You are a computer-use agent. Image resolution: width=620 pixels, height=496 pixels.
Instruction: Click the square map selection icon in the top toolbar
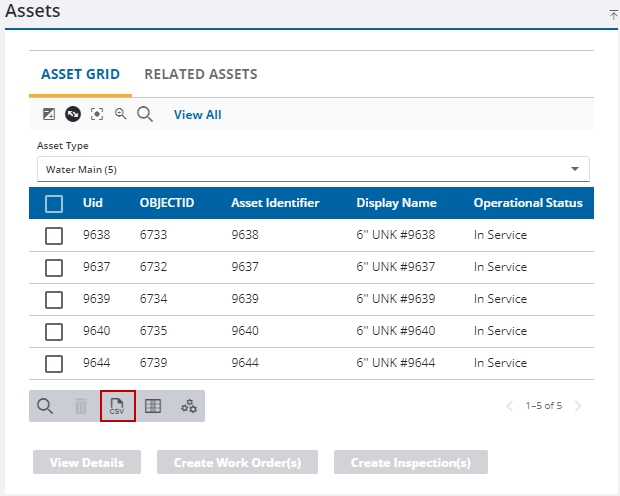click(x=49, y=114)
